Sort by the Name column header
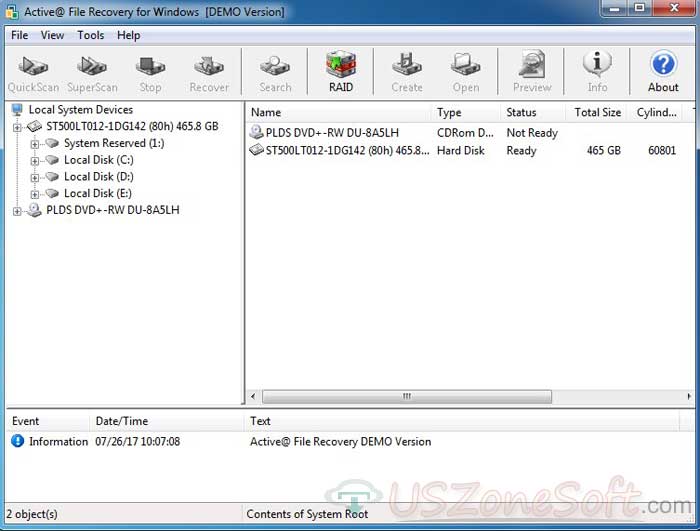The height and width of the screenshot is (531, 700). [x=338, y=113]
